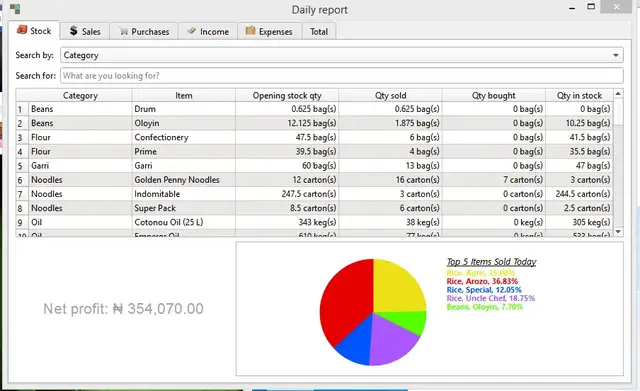Click the Purchases tab cart icon

(x=123, y=31)
